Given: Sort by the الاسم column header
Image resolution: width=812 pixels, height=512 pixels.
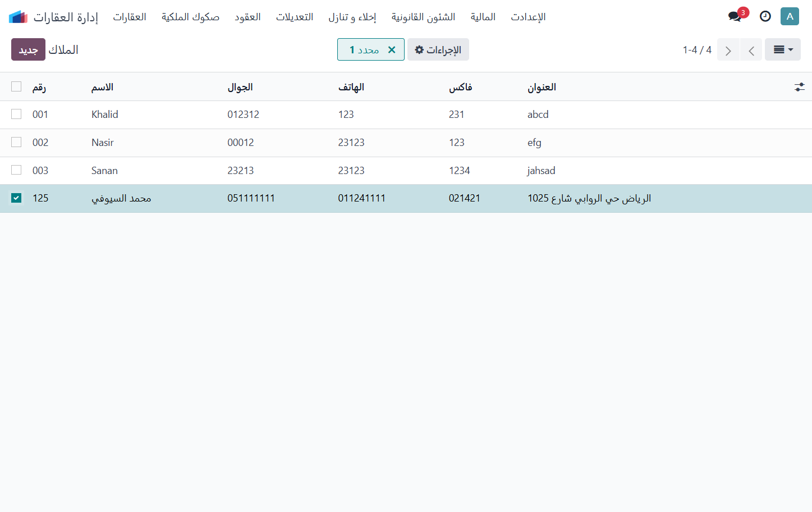Looking at the screenshot, I should [x=102, y=87].
